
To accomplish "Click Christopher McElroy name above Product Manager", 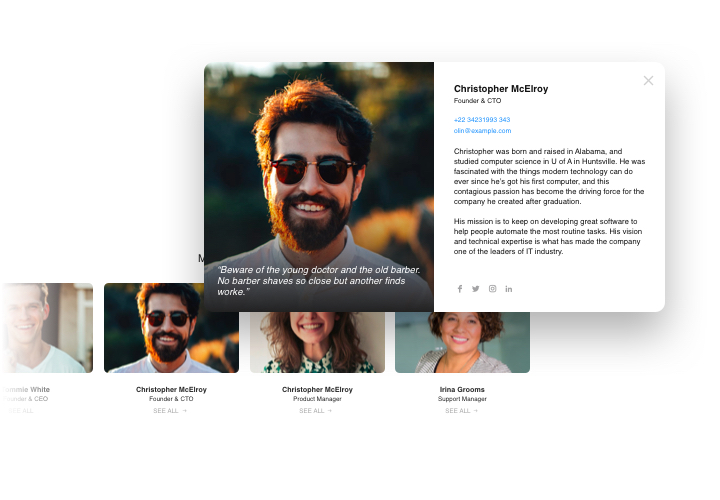I will (317, 389).
